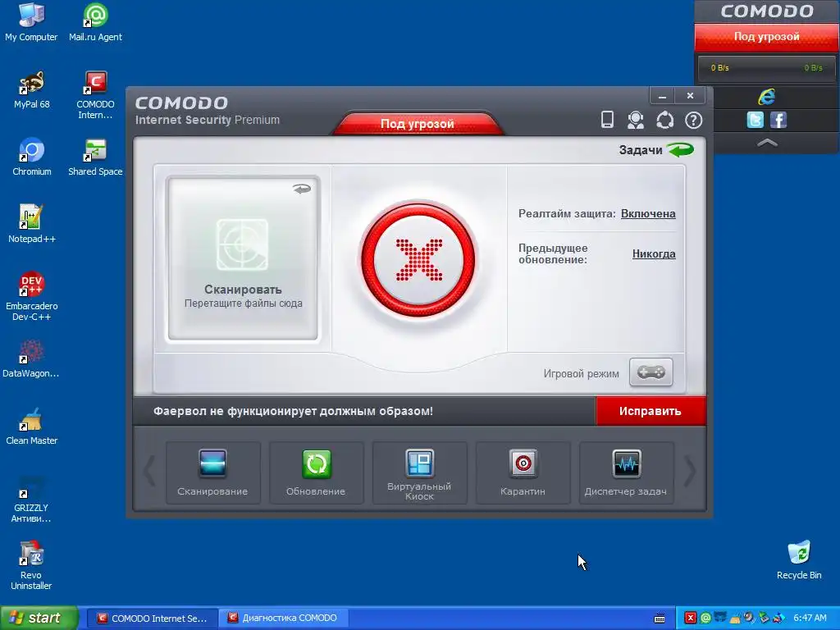The image size is (840, 630).
Task: Switch to COMODO Internet Se... taskbar item
Action: (152, 619)
